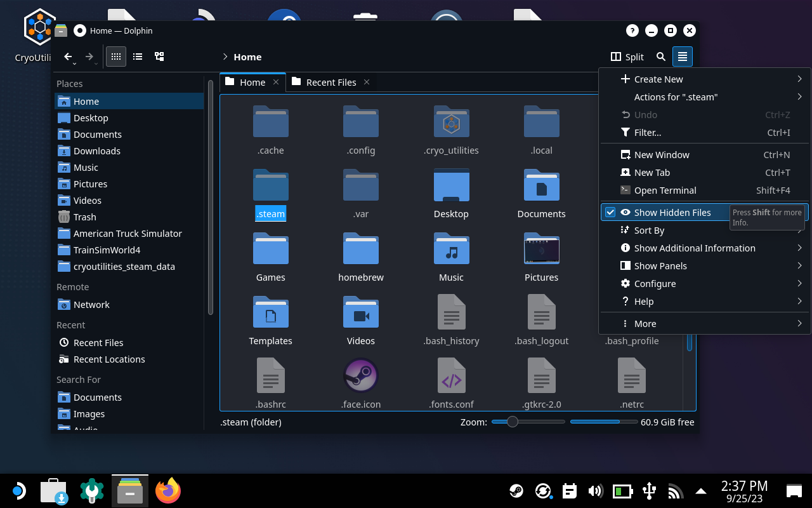The image size is (812, 508).
Task: Expand the Sort By submenu
Action: pos(649,231)
